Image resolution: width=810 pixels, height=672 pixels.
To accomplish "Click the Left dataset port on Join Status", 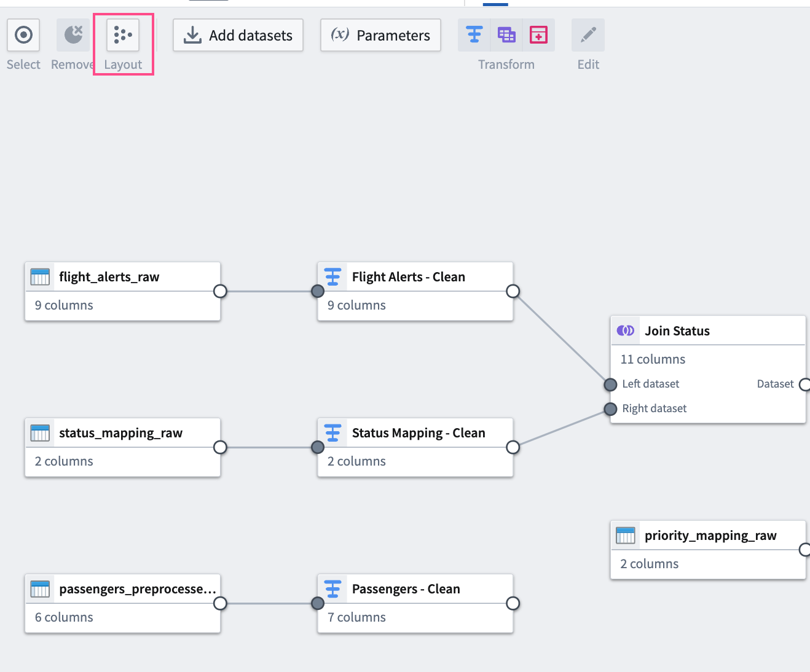I will [x=610, y=385].
